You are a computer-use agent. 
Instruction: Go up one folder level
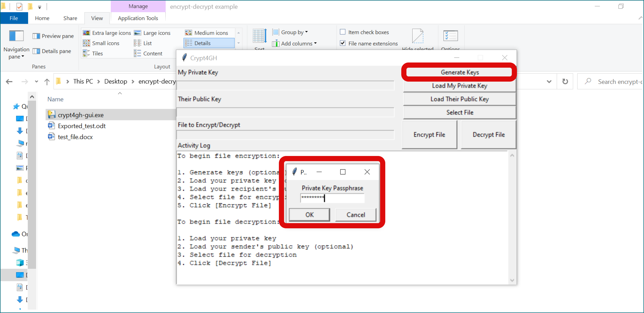click(47, 82)
